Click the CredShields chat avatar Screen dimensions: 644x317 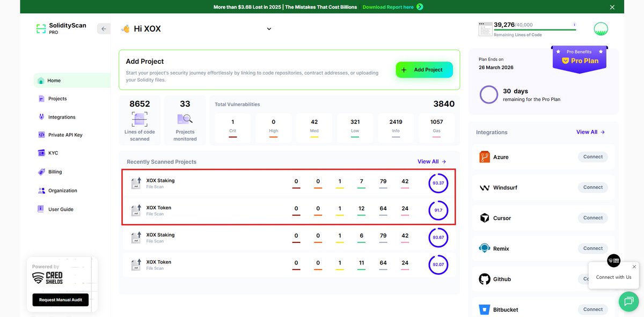pos(613,261)
